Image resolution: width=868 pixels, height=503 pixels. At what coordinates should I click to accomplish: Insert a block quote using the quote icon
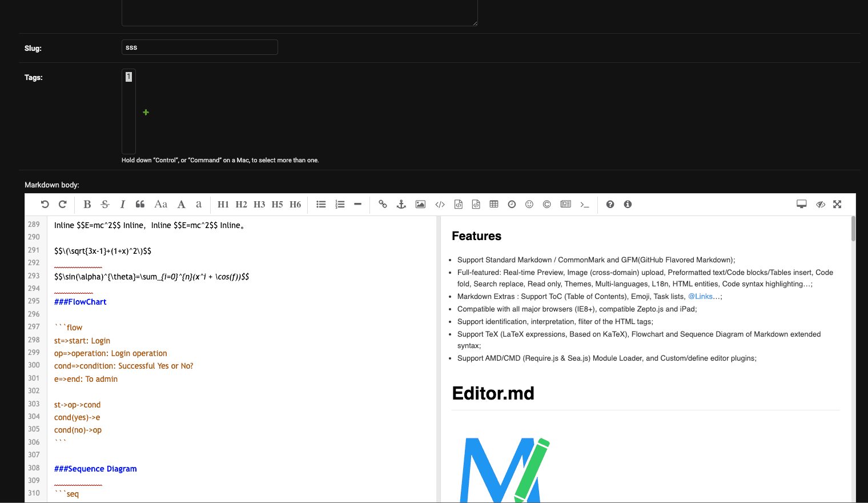click(x=140, y=205)
